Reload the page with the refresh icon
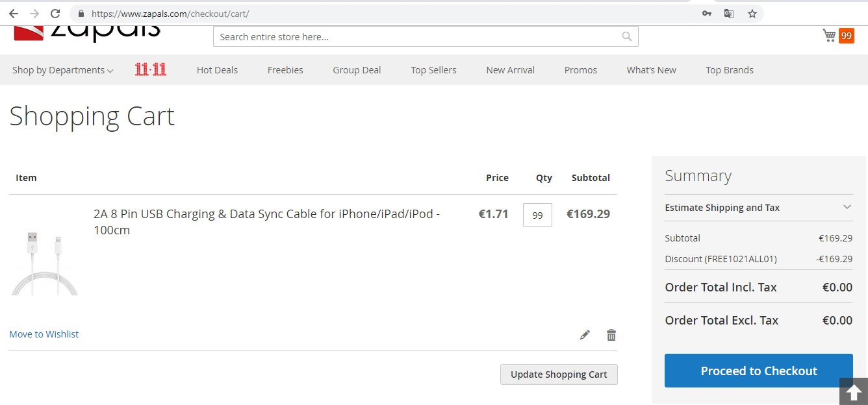Screen dimensions: 868x405 pyautogui.click(x=55, y=14)
